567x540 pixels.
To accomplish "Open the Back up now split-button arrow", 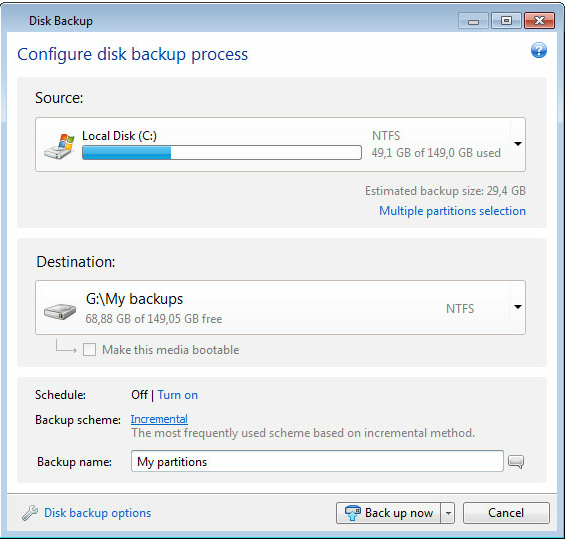I will point(448,513).
